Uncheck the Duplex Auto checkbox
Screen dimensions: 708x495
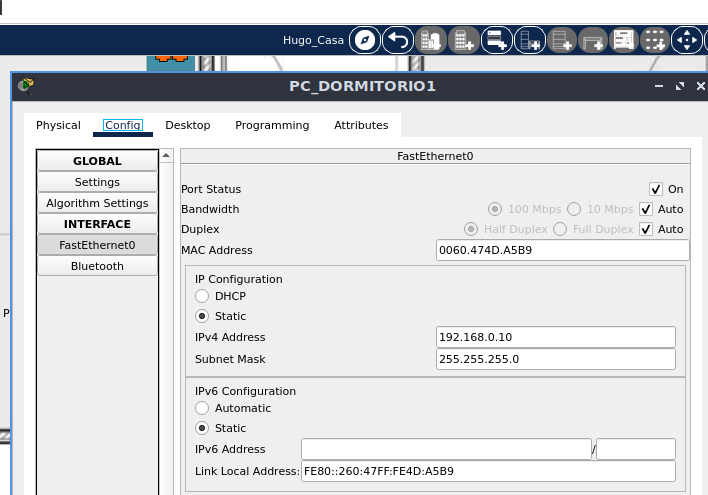pos(646,229)
